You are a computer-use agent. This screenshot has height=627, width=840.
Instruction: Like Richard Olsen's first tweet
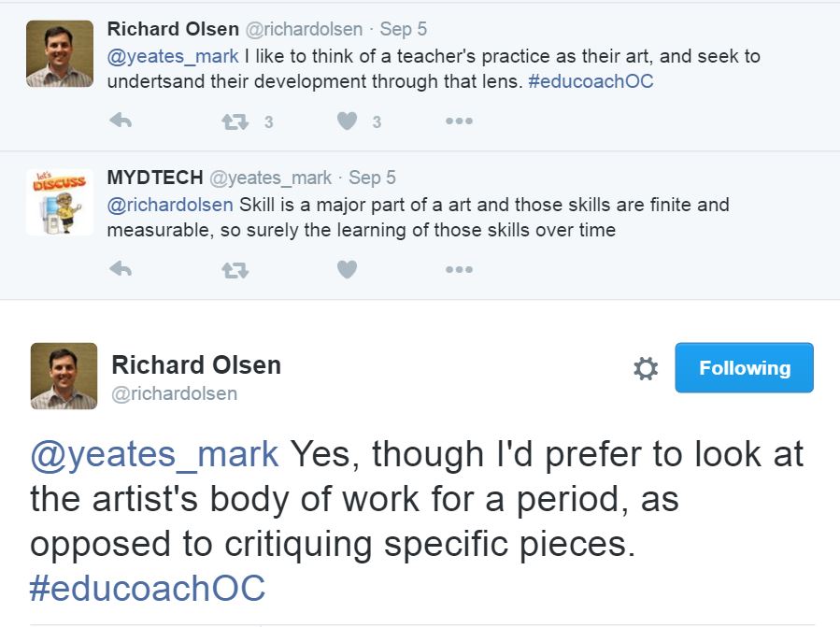tap(347, 121)
